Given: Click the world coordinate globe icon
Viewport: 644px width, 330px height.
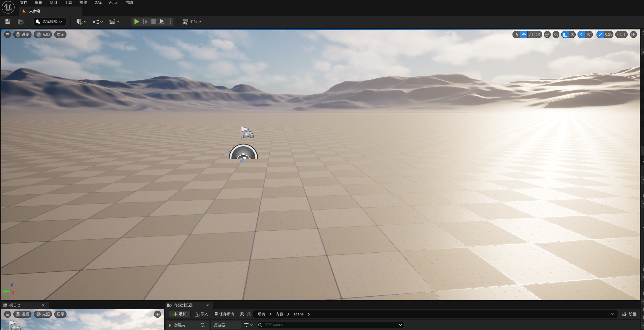Looking at the screenshot, I should tap(547, 34).
